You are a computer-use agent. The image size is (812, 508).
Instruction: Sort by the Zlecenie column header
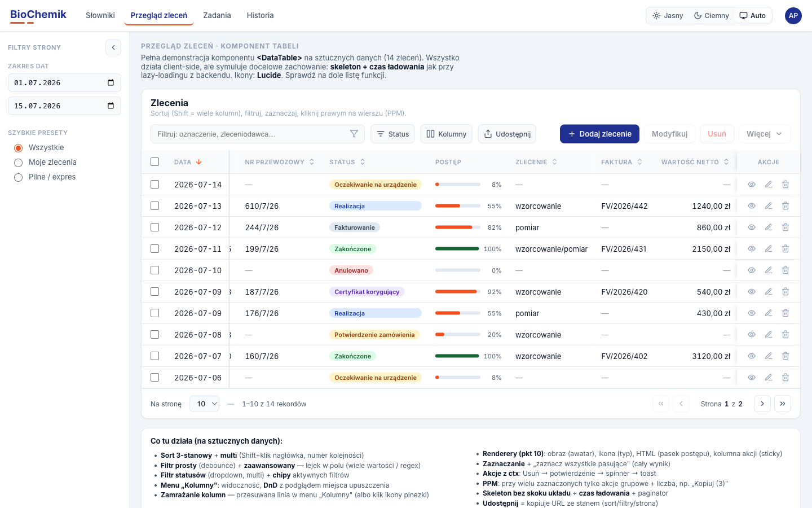tap(536, 162)
